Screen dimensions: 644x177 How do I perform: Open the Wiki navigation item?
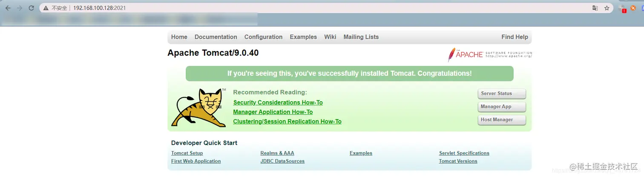[x=330, y=37]
